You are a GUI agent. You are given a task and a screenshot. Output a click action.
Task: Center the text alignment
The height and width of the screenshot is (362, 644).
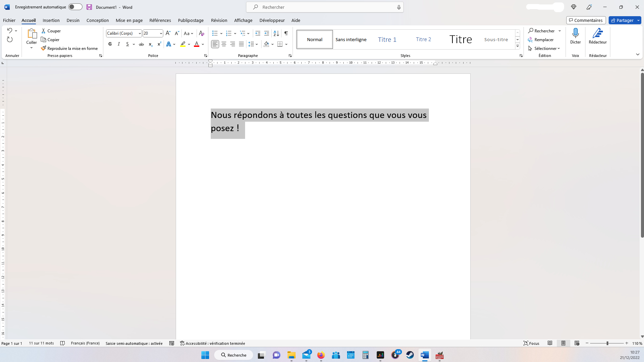coord(224,44)
